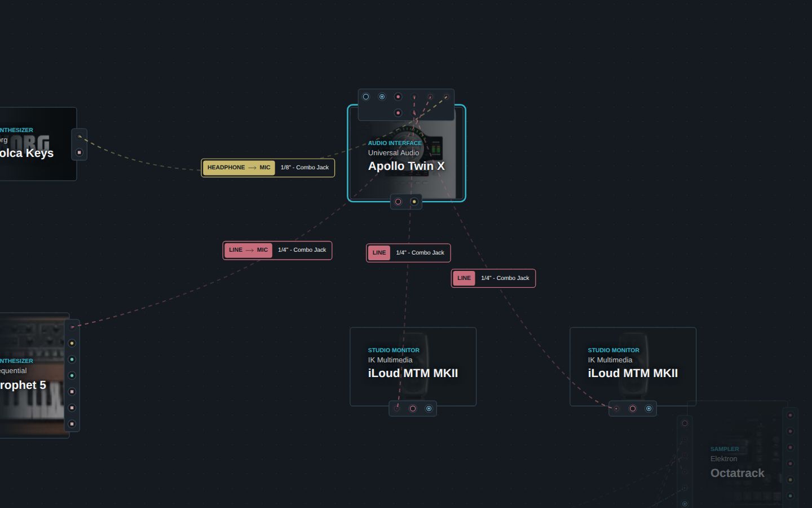Click the top port of Octatrack's left column
812x508 pixels.
(x=685, y=423)
